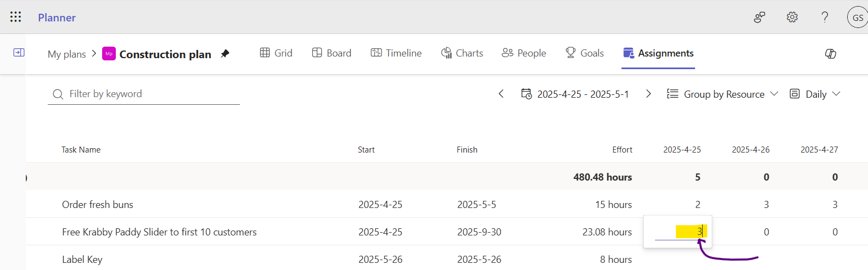Click the people feedback icon in header
This screenshot has width=868, height=270.
[x=759, y=17]
